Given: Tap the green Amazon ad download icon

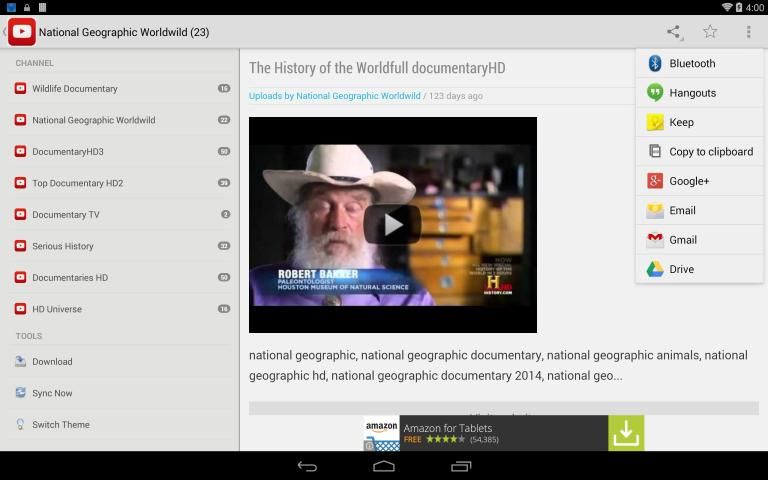Looking at the screenshot, I should [x=625, y=433].
